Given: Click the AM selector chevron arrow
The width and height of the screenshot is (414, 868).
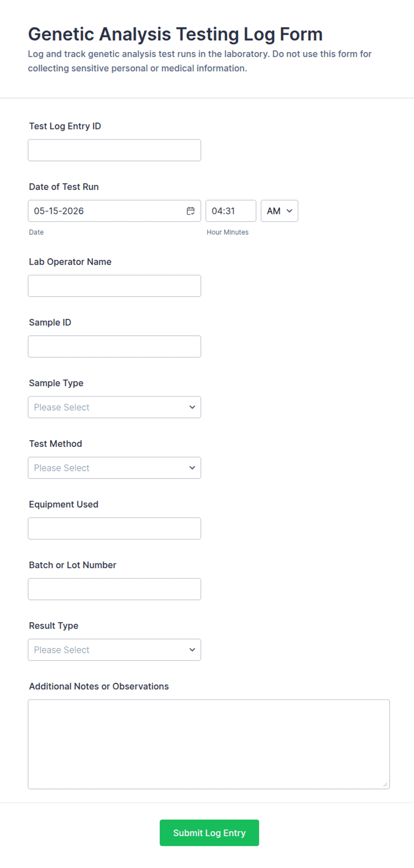Looking at the screenshot, I should pos(289,211).
